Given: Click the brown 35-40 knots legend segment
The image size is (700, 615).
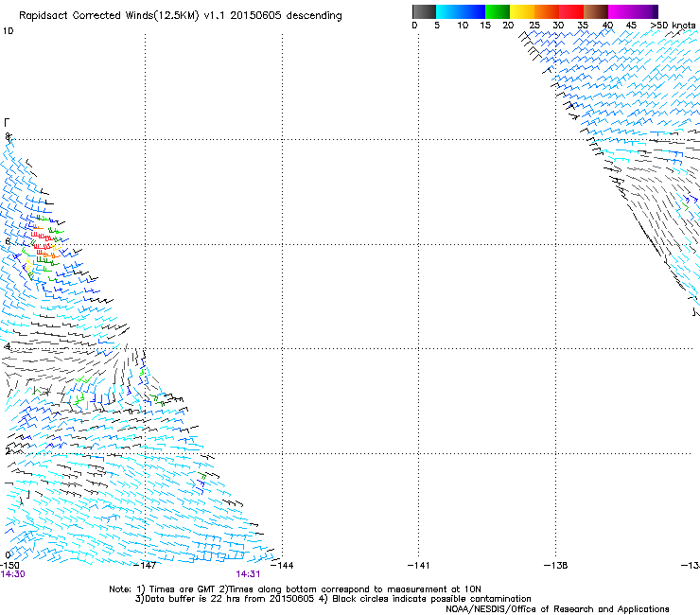Looking at the screenshot, I should [x=596, y=11].
